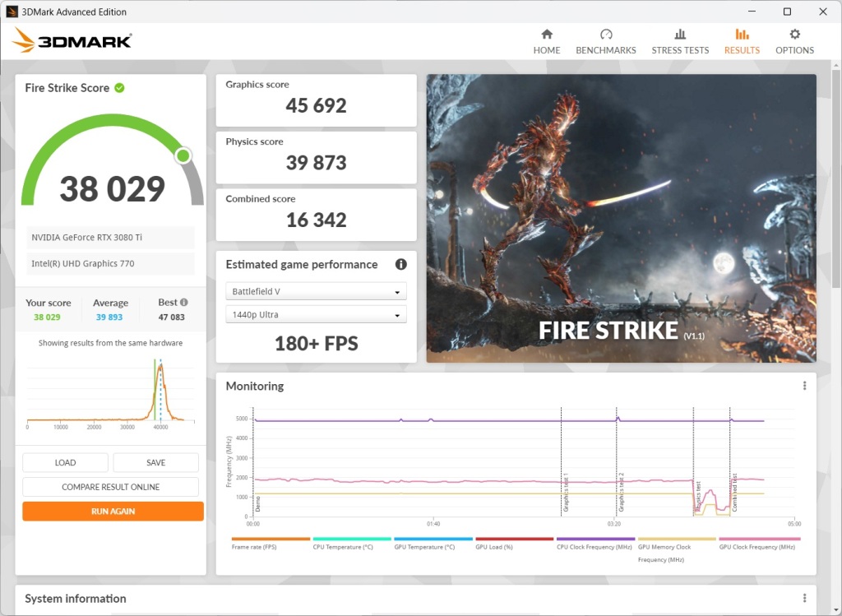Open the Monitoring panel options menu
The width and height of the screenshot is (842, 616).
pos(804,385)
